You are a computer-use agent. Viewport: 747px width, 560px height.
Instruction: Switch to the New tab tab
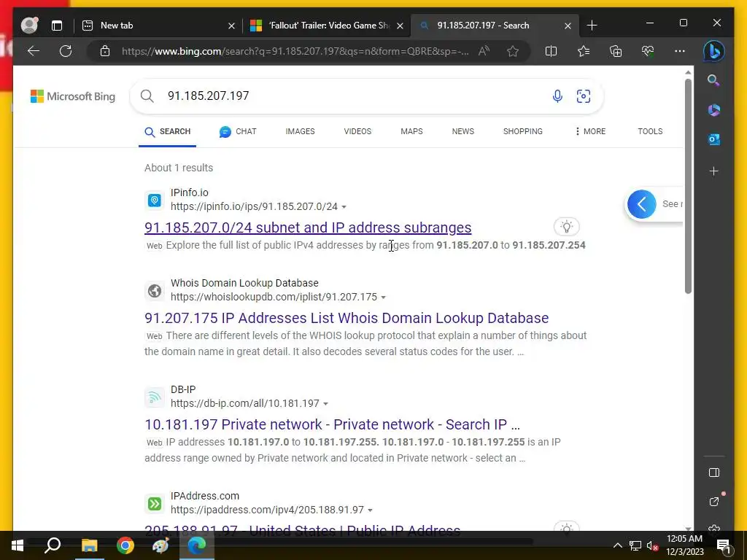[158, 26]
